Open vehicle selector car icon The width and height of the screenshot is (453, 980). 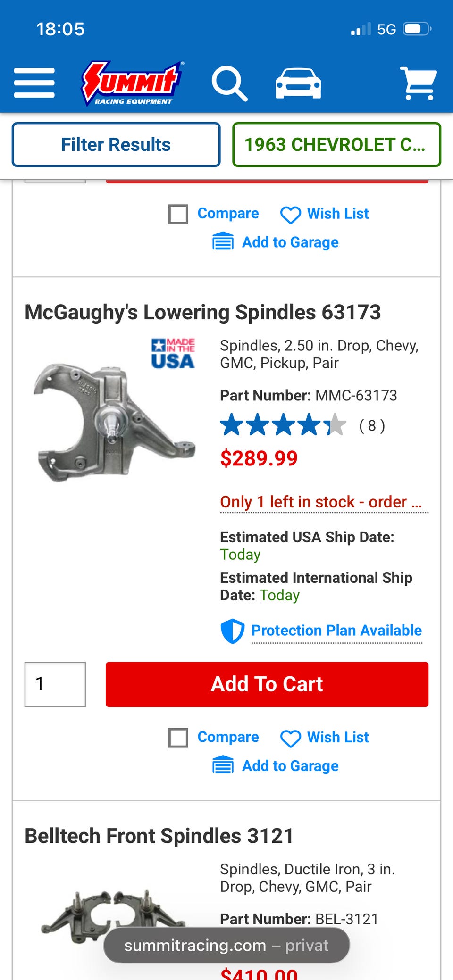(x=298, y=83)
